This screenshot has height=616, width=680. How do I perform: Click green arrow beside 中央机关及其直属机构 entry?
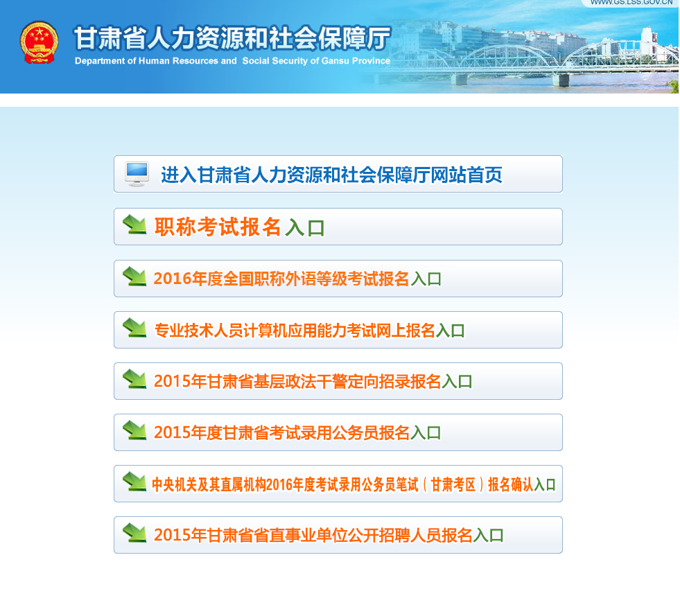point(134,482)
